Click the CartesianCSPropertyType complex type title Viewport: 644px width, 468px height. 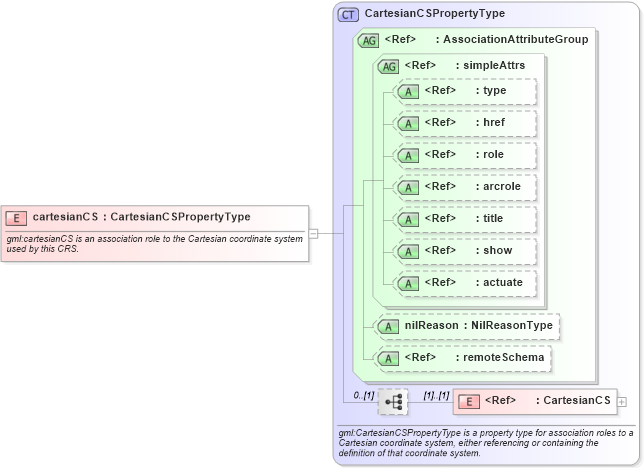(x=435, y=13)
